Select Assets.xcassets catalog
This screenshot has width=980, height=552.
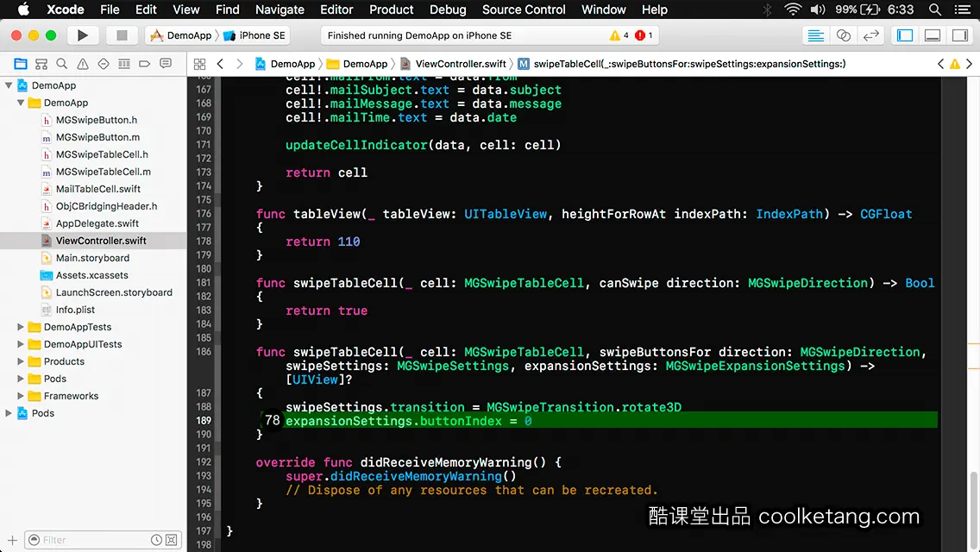click(x=91, y=275)
